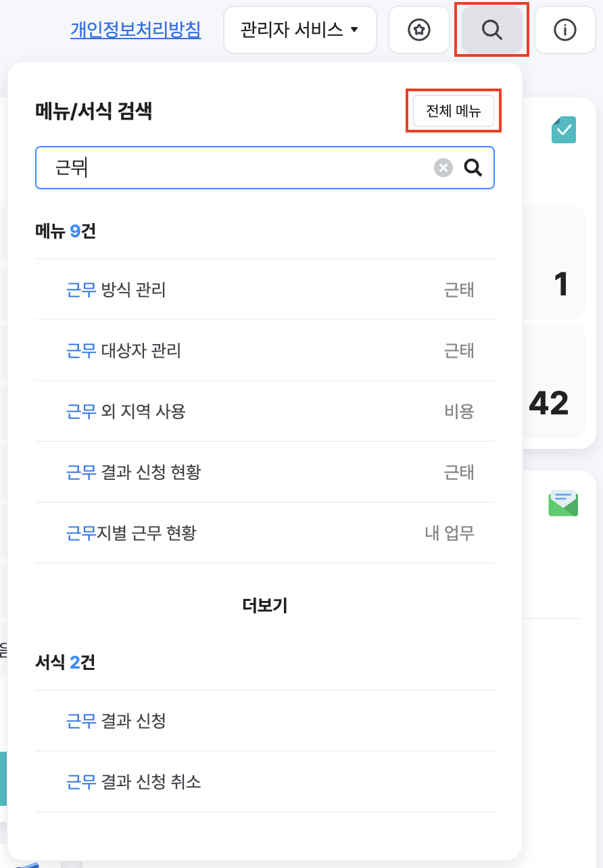Click the green mail envelope icon

(x=563, y=503)
